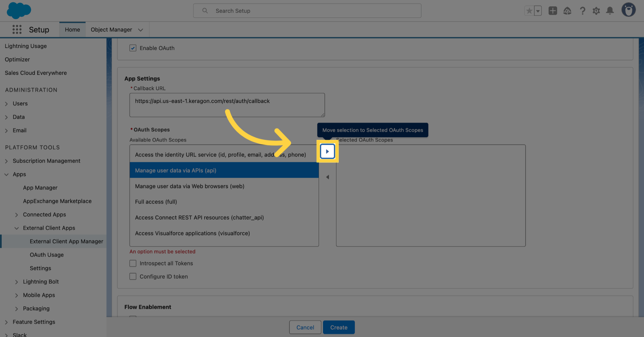Click the Create button
The image size is (644, 337).
339,327
